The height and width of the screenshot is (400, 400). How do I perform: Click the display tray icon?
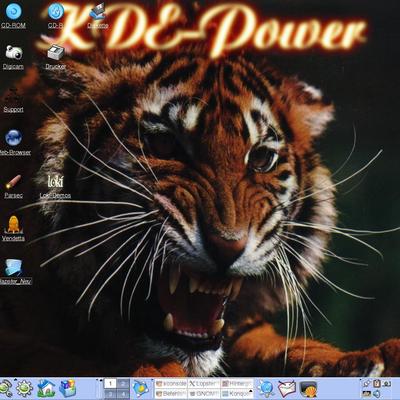387,384
